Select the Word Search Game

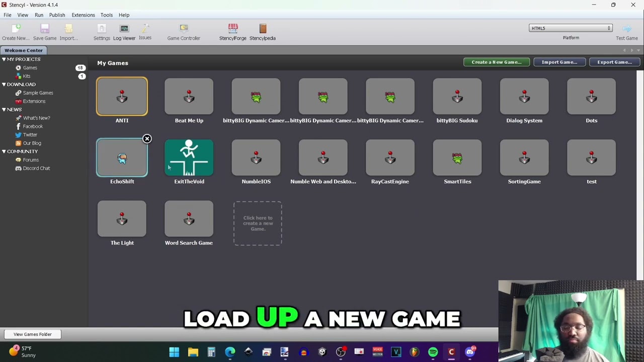coord(189,219)
